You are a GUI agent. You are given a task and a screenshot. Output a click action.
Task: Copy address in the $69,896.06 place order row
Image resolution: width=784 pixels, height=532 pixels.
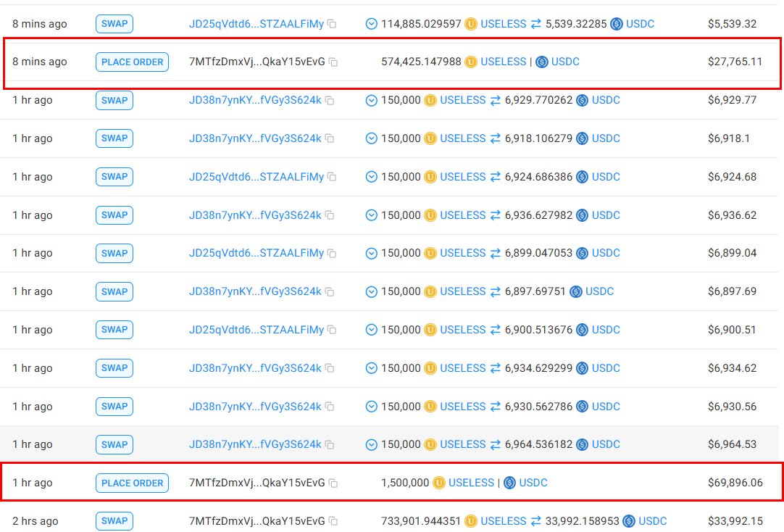click(x=333, y=483)
